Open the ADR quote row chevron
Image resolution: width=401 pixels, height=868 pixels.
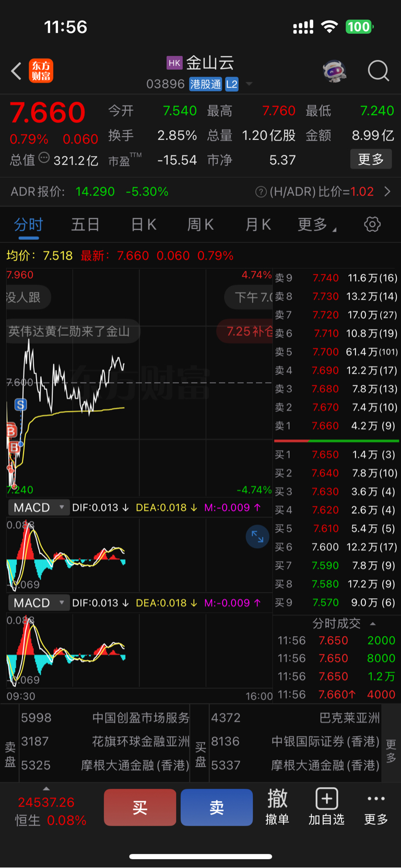[x=387, y=192]
